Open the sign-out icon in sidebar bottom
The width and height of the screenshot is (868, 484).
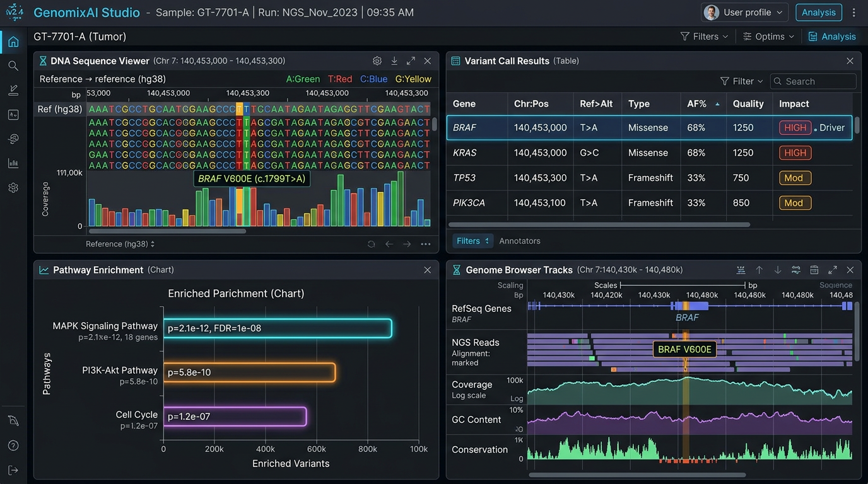pos(13,470)
